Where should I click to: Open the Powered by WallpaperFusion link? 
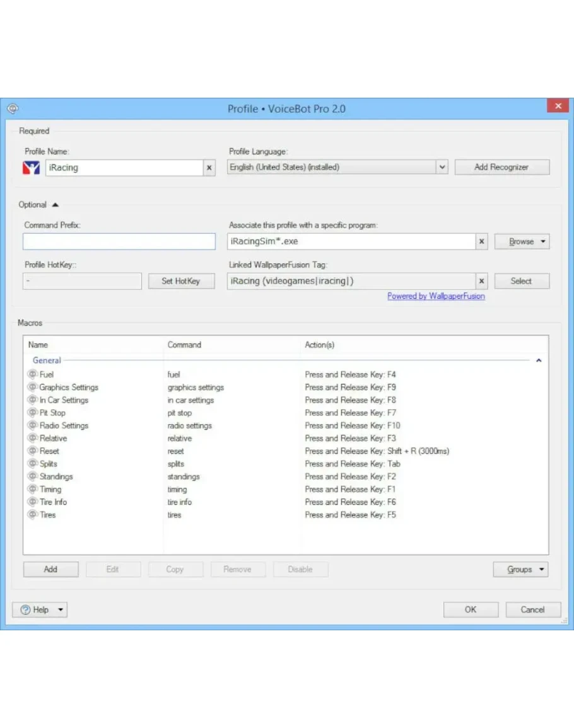click(436, 296)
